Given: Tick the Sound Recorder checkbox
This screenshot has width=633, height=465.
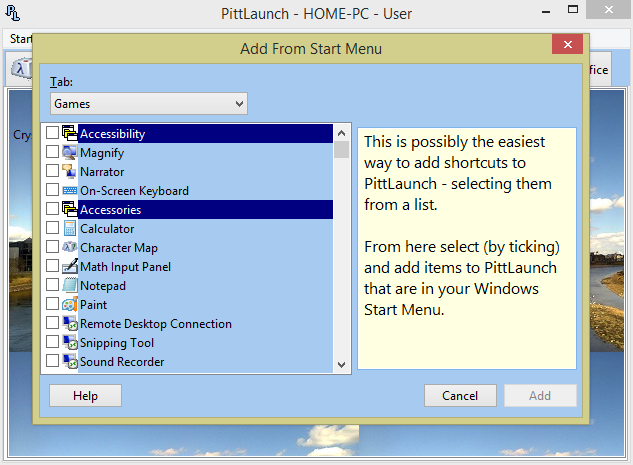Looking at the screenshot, I should click(x=52, y=362).
